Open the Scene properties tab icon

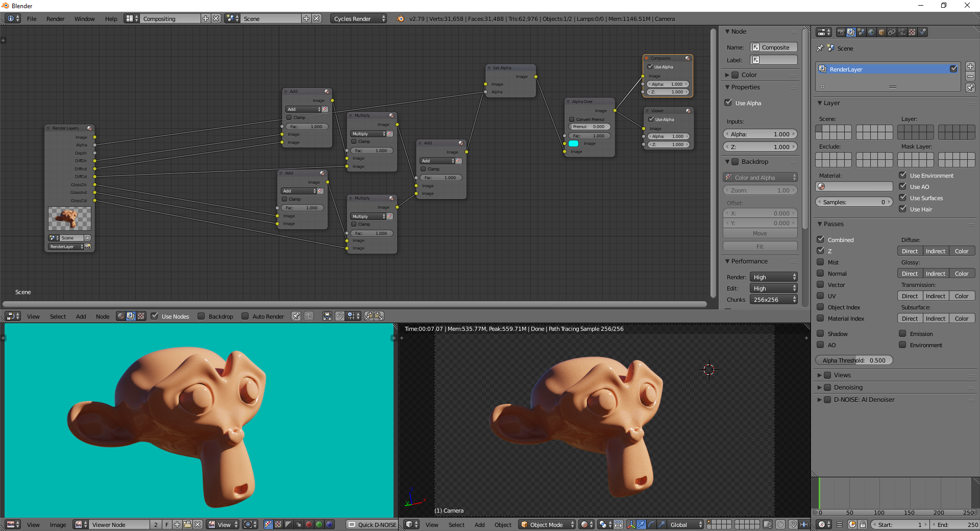click(861, 32)
